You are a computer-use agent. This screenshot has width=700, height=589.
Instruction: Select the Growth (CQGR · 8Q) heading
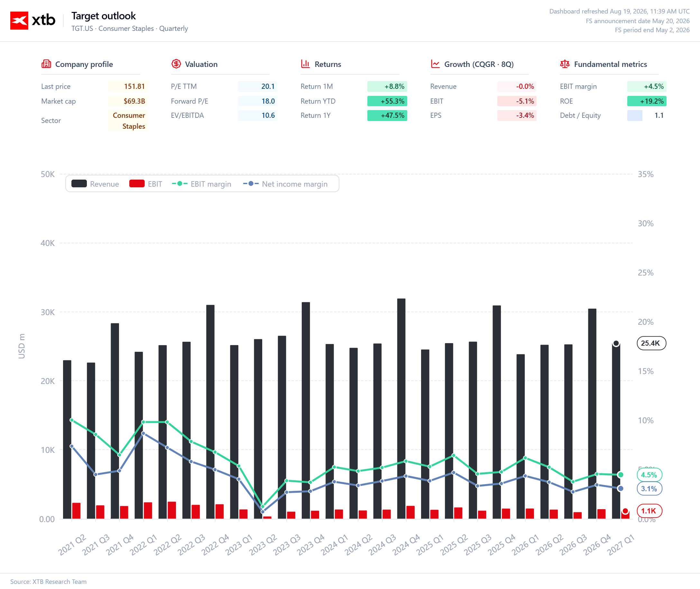[x=479, y=64]
